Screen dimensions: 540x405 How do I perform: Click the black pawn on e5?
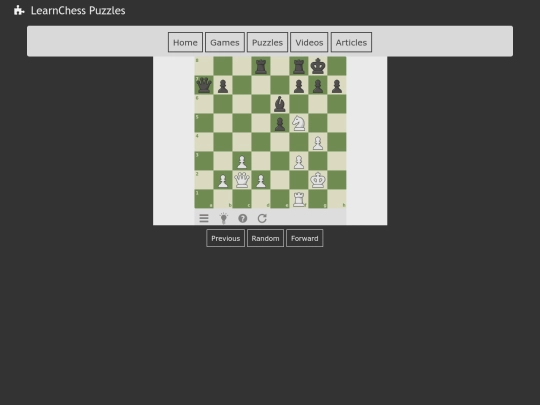coord(280,123)
